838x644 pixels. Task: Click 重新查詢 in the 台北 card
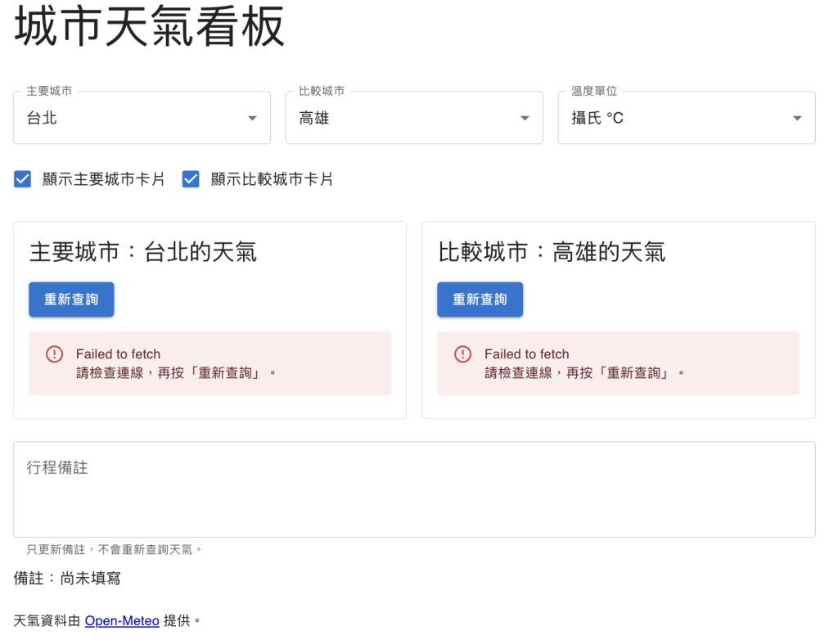pos(72,299)
